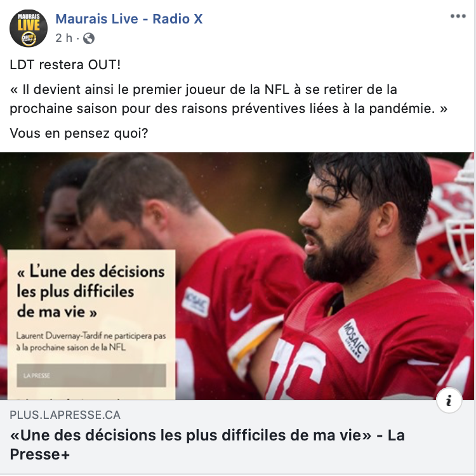This screenshot has width=476, height=476.
Task: Open the post options three-dot menu
Action: [458, 17]
